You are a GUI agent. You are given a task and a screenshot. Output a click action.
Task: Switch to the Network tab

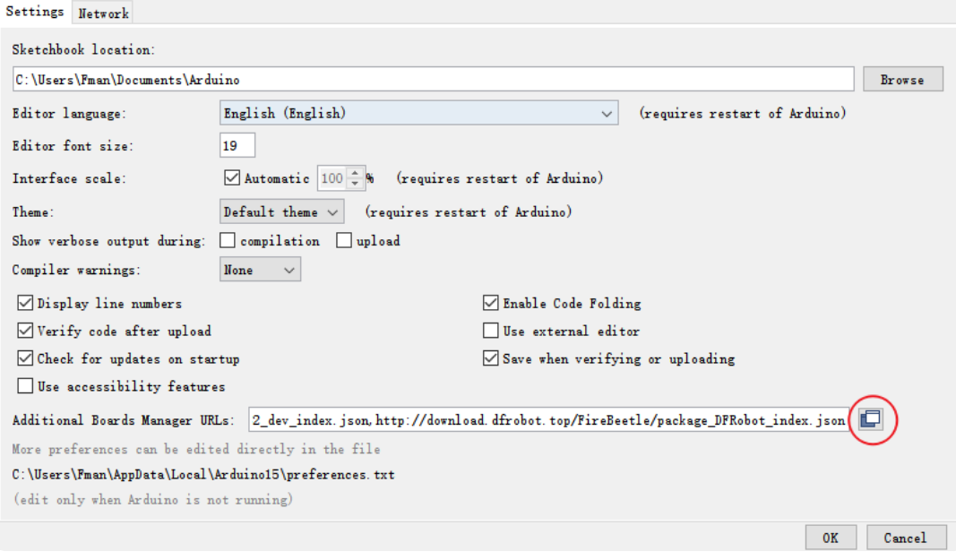[103, 13]
